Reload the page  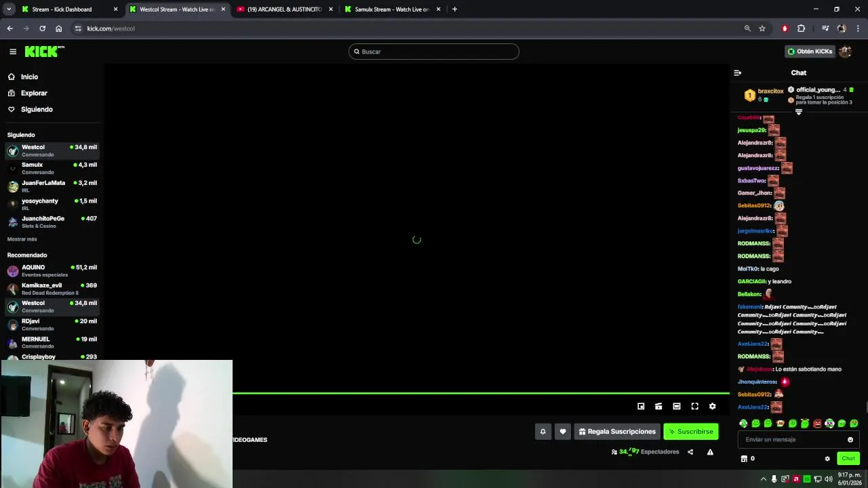click(x=42, y=28)
